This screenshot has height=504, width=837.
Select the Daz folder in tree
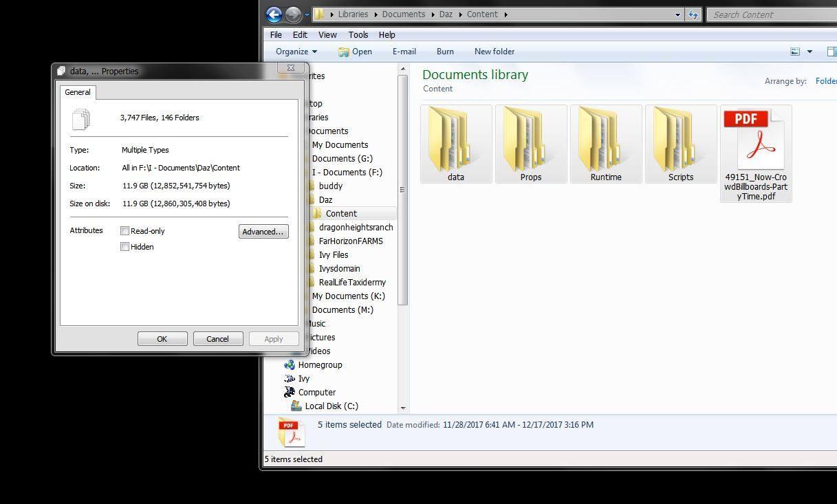[325, 199]
